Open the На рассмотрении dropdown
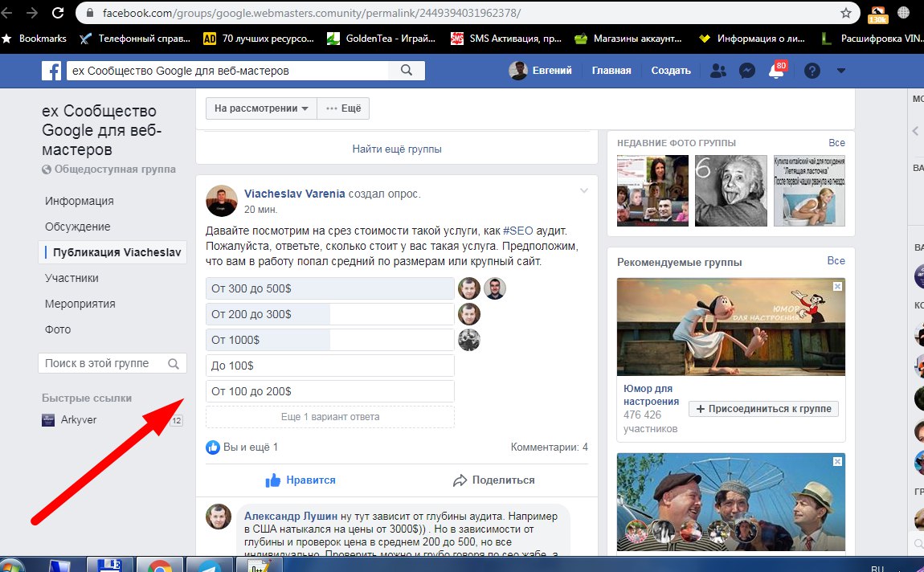This screenshot has height=572, width=924. [261, 108]
